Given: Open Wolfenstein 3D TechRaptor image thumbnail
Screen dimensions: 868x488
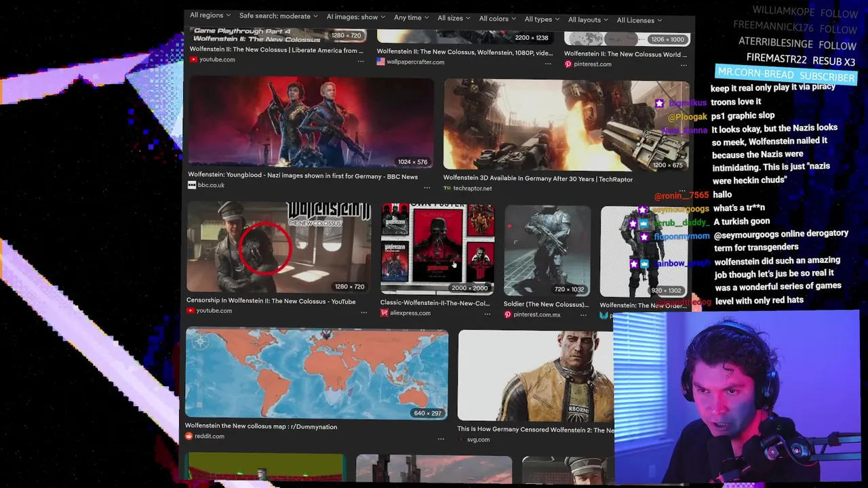Looking at the screenshot, I should point(566,124).
